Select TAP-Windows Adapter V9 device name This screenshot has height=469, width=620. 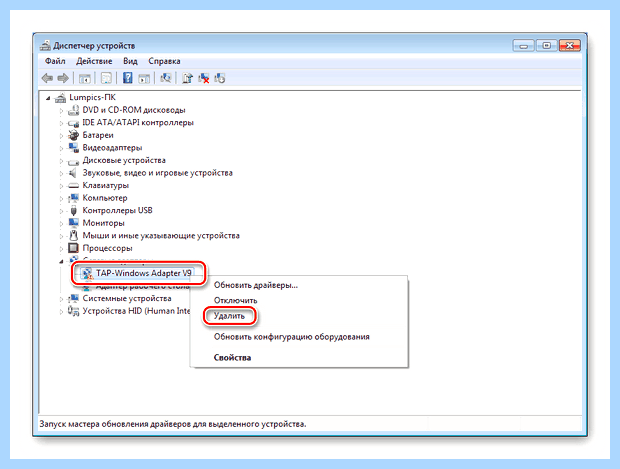click(144, 273)
